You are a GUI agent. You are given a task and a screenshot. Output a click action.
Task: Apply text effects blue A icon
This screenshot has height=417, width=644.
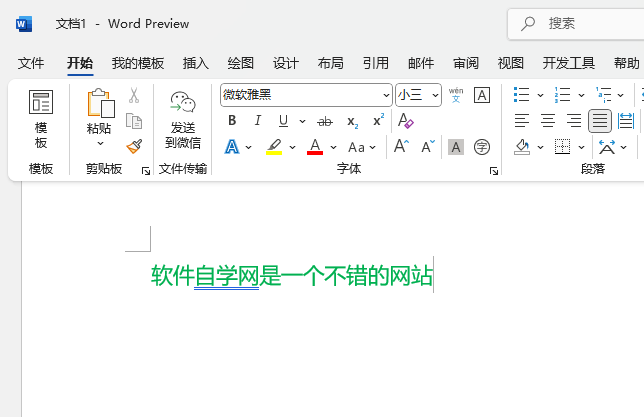click(x=232, y=147)
